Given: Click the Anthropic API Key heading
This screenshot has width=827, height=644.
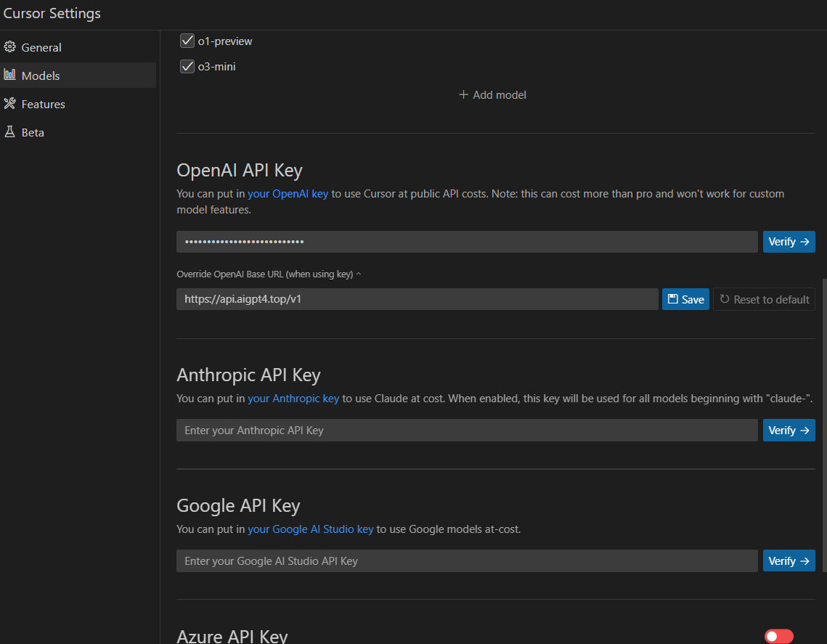Looking at the screenshot, I should point(248,375).
